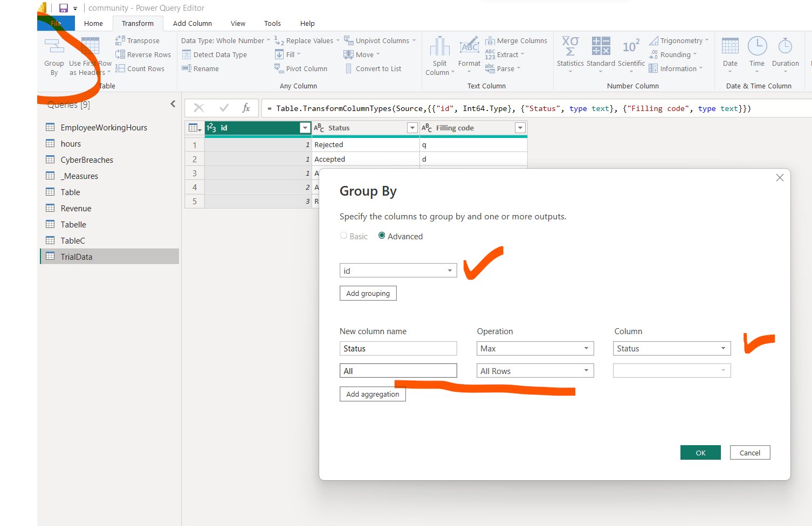
Task: Confirm the Group By dialog with OK
Action: click(x=700, y=453)
